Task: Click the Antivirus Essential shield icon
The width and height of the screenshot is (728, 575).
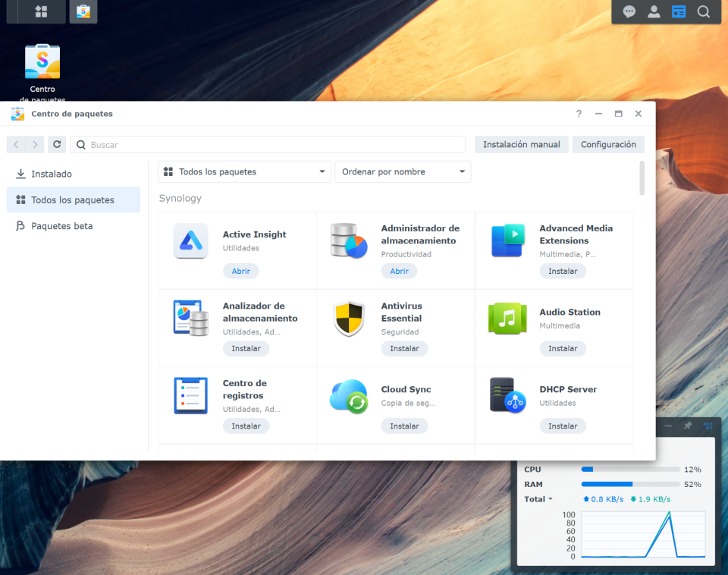Action: coord(349,318)
